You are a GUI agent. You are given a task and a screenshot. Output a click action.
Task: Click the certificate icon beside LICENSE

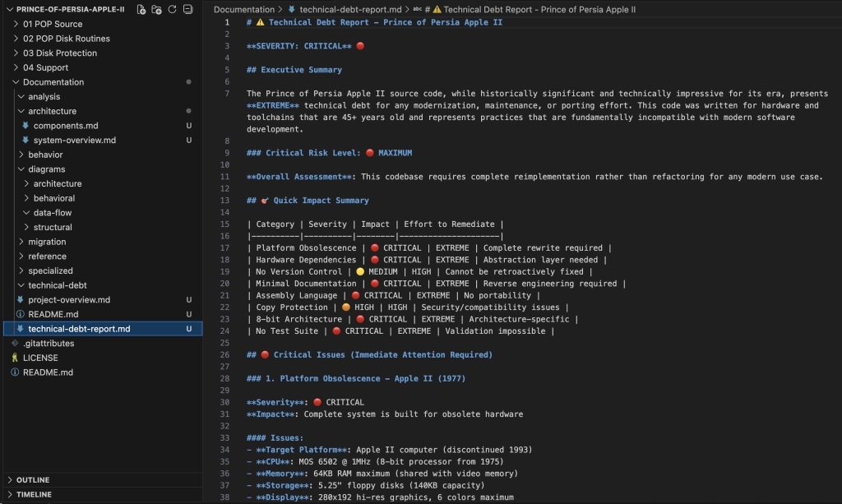tap(15, 358)
